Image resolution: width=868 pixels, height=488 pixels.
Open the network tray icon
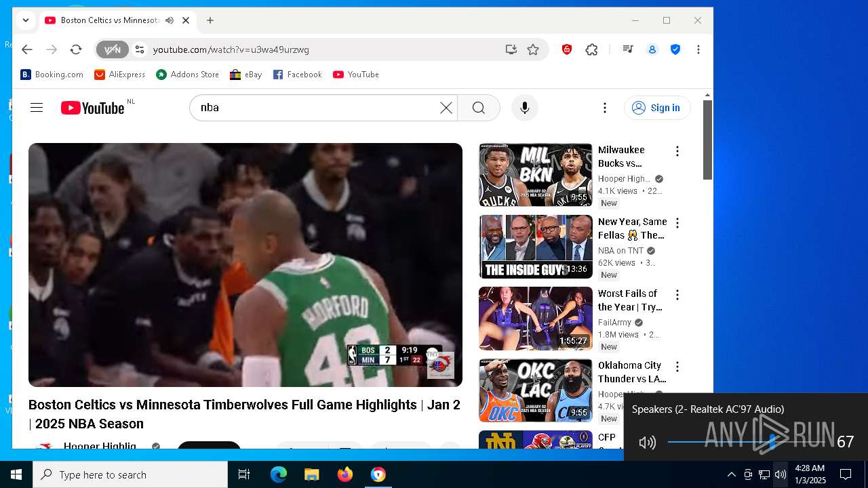[764, 474]
